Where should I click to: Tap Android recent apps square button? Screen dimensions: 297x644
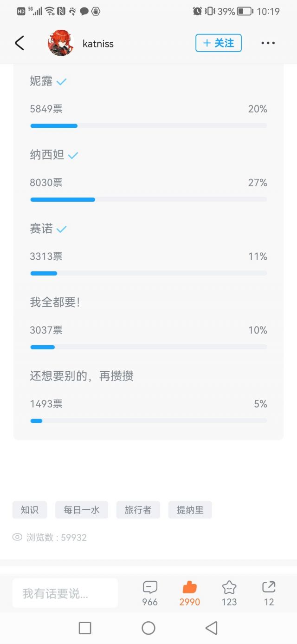85,628
